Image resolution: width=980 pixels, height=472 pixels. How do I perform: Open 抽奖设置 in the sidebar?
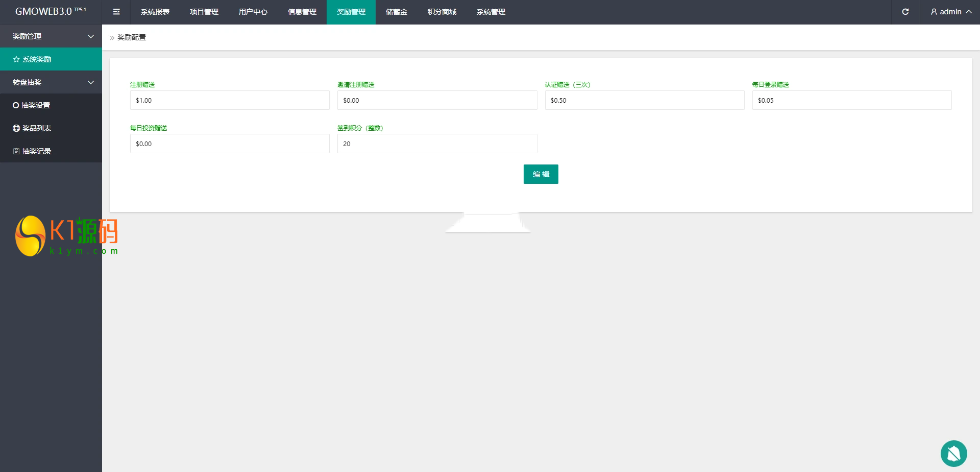51,105
